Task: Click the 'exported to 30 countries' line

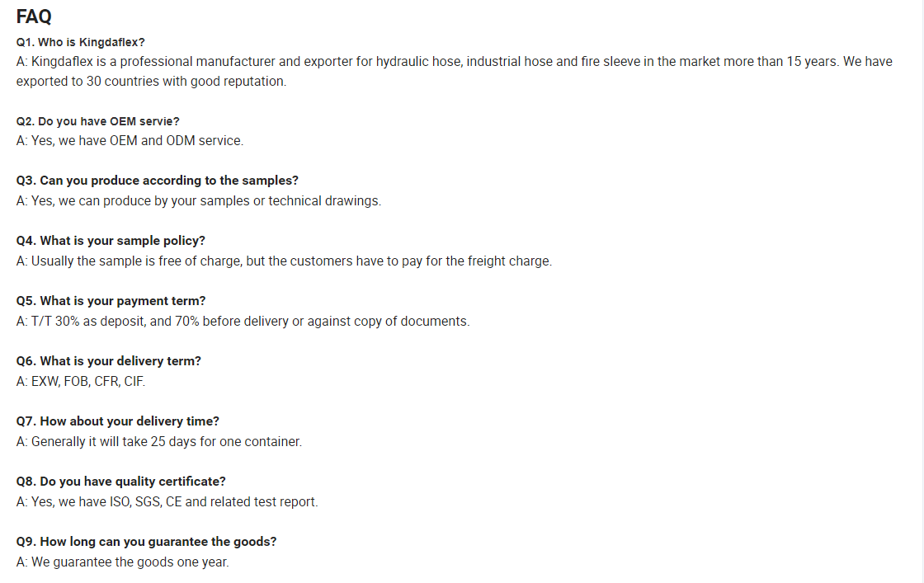Action: point(152,82)
